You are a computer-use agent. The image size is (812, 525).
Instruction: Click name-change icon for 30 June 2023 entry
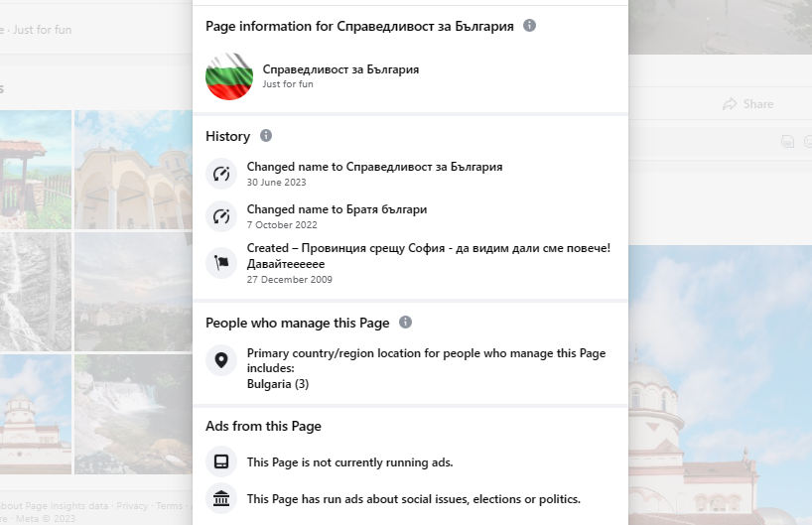[x=221, y=174]
